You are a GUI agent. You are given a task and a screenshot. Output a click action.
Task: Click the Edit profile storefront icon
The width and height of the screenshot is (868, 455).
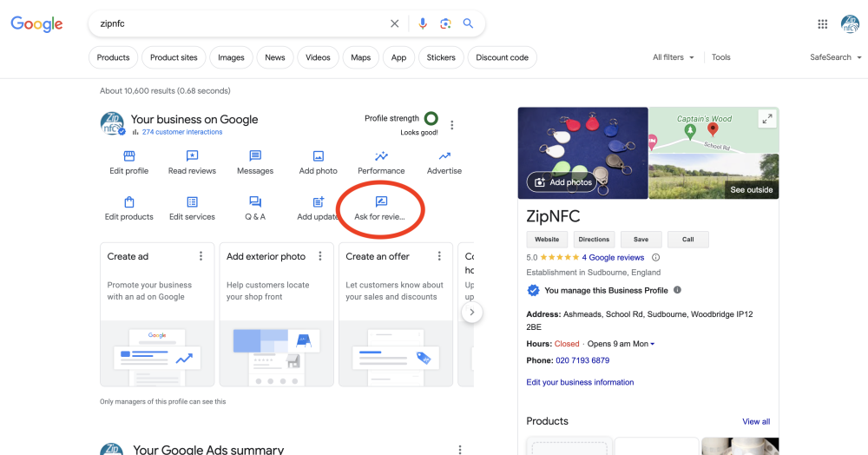coord(128,156)
